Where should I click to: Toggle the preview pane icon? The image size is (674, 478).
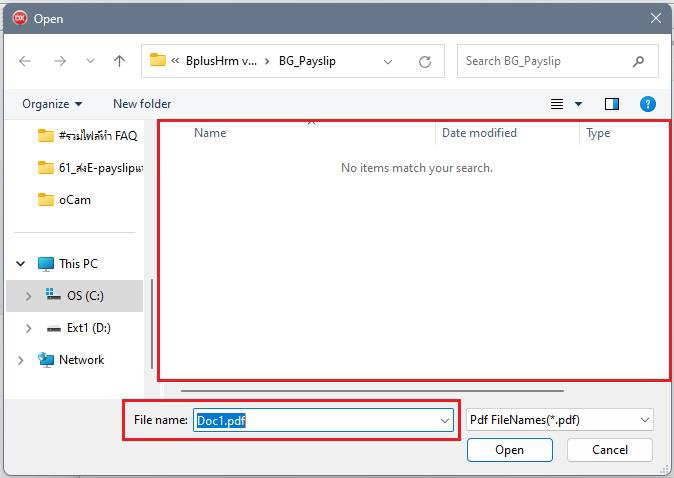pos(612,104)
